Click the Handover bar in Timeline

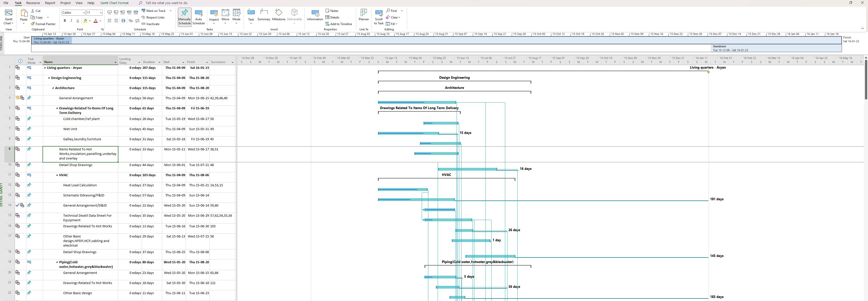[x=776, y=48]
